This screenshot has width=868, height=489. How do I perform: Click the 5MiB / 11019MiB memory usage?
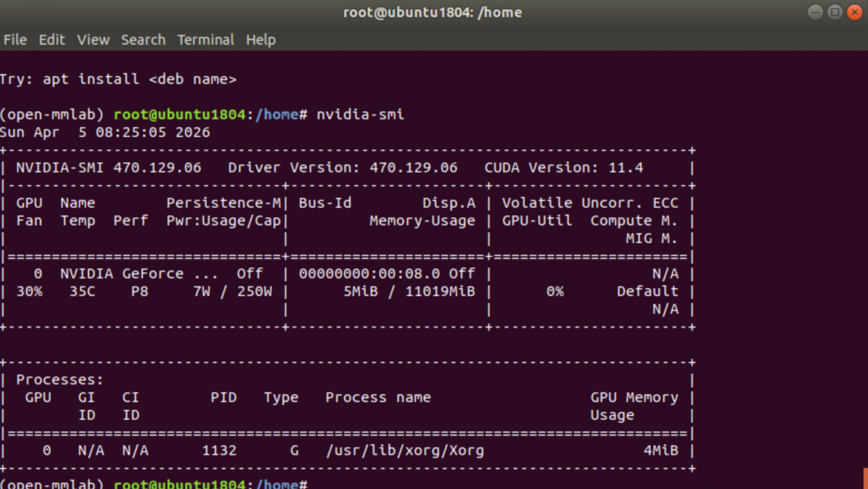[409, 291]
